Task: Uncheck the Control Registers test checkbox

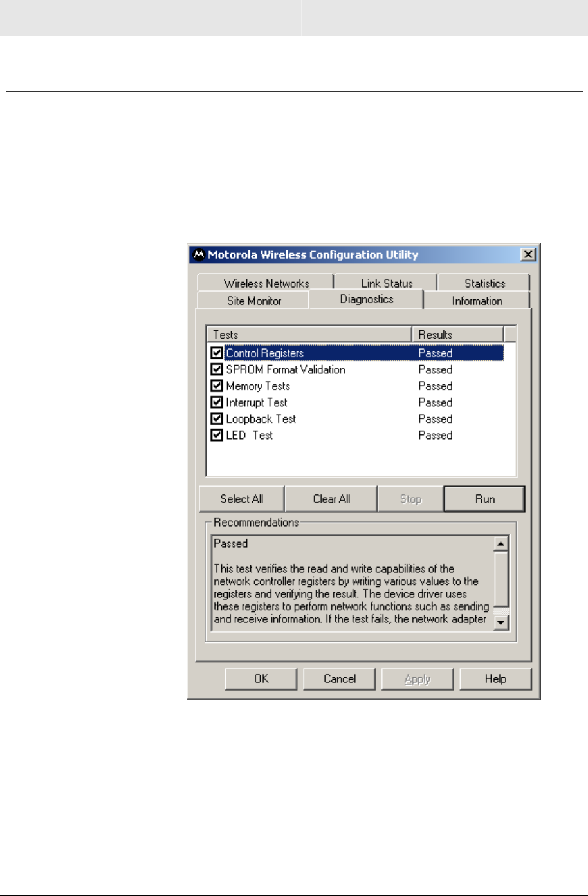Action: 217,353
